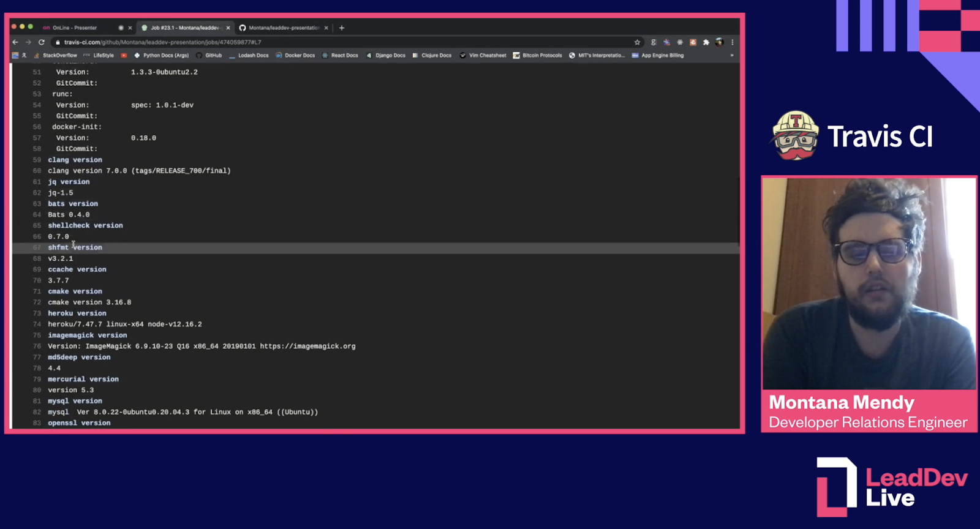Image resolution: width=980 pixels, height=529 pixels.
Task: Open a new browser tab
Action: (342, 28)
